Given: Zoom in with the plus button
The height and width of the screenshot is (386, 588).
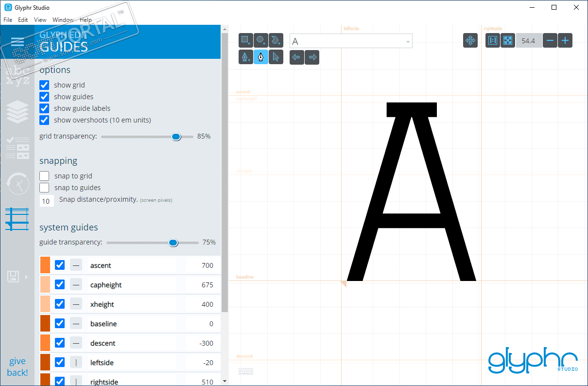Looking at the screenshot, I should pyautogui.click(x=565, y=41).
